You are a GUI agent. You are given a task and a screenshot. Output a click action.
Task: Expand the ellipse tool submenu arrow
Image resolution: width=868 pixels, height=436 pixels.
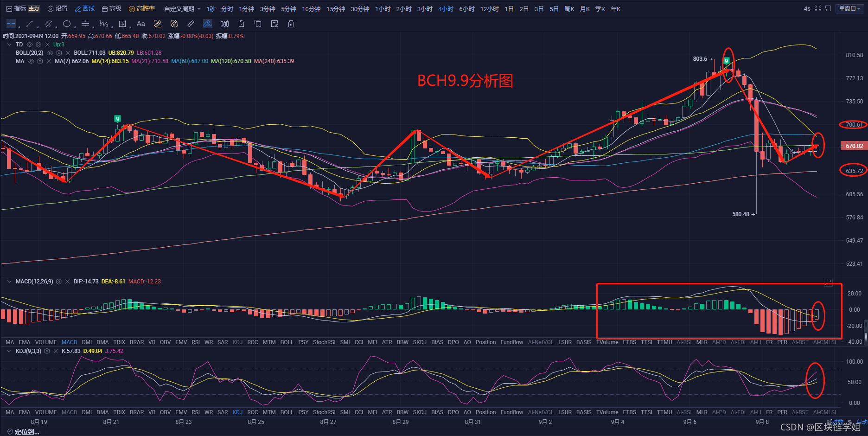74,26
